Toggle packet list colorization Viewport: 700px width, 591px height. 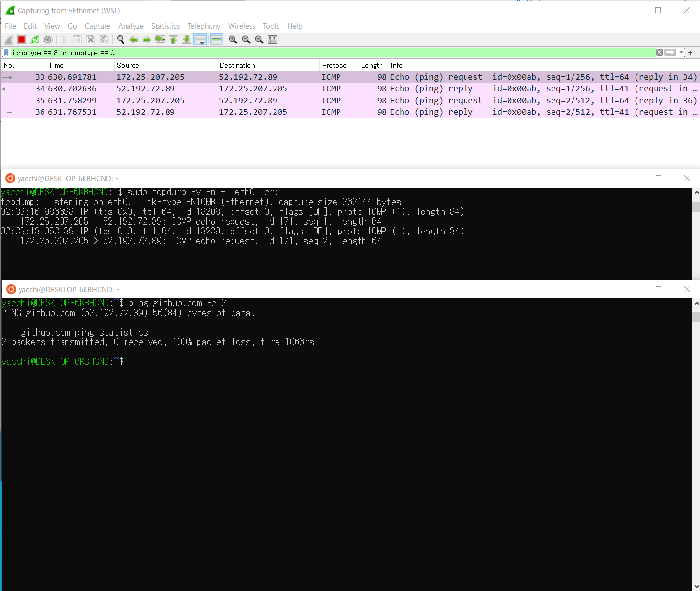[x=216, y=40]
